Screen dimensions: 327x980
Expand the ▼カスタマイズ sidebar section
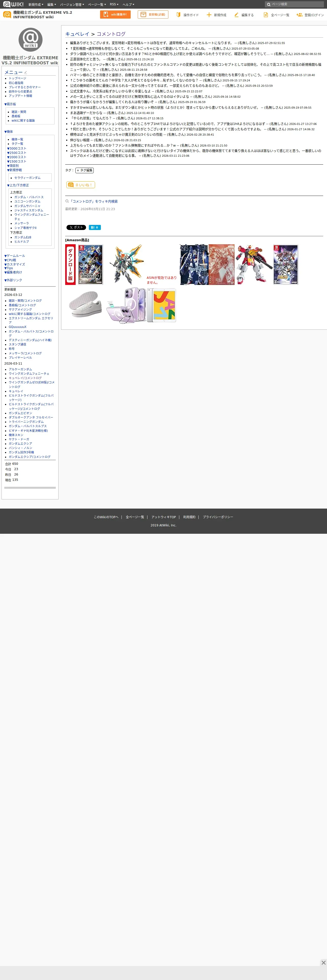pyautogui.click(x=15, y=264)
